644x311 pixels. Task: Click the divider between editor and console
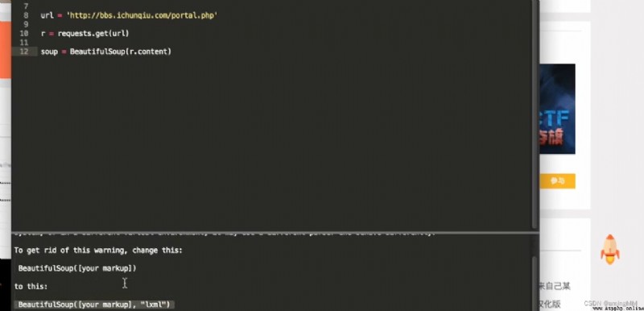click(x=275, y=232)
